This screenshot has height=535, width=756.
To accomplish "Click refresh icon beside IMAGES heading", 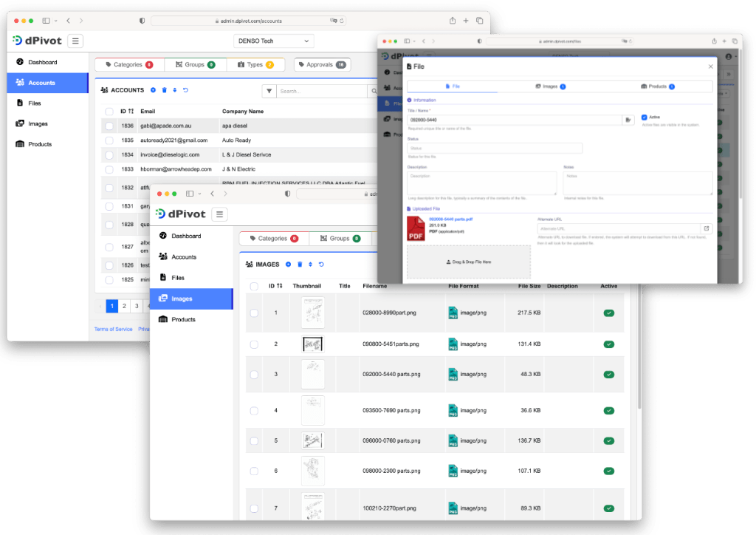I will coord(322,265).
